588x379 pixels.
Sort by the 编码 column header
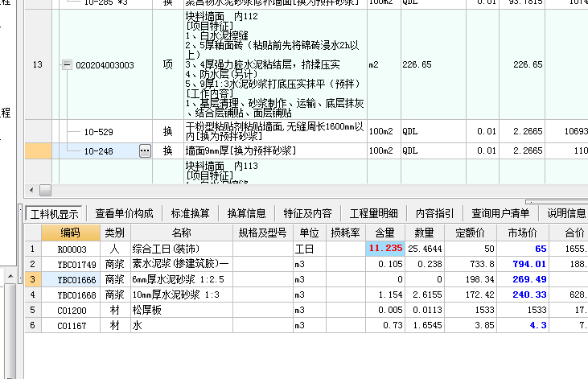[x=71, y=233]
